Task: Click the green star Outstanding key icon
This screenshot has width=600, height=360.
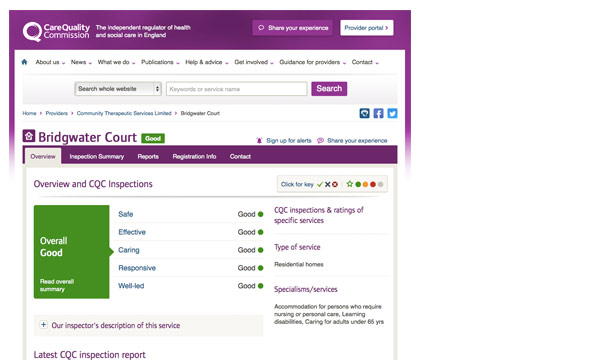Action: (349, 184)
